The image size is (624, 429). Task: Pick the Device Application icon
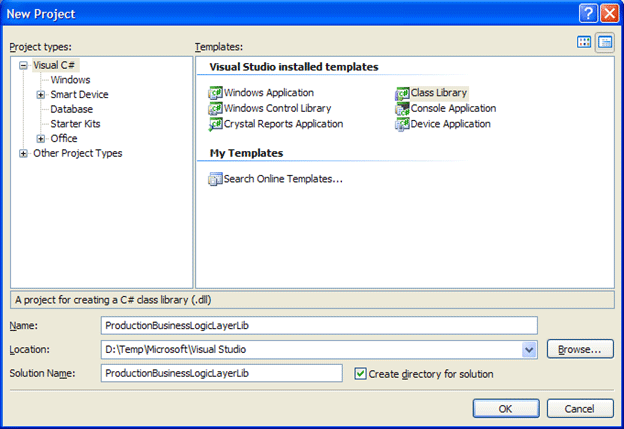[x=402, y=125]
